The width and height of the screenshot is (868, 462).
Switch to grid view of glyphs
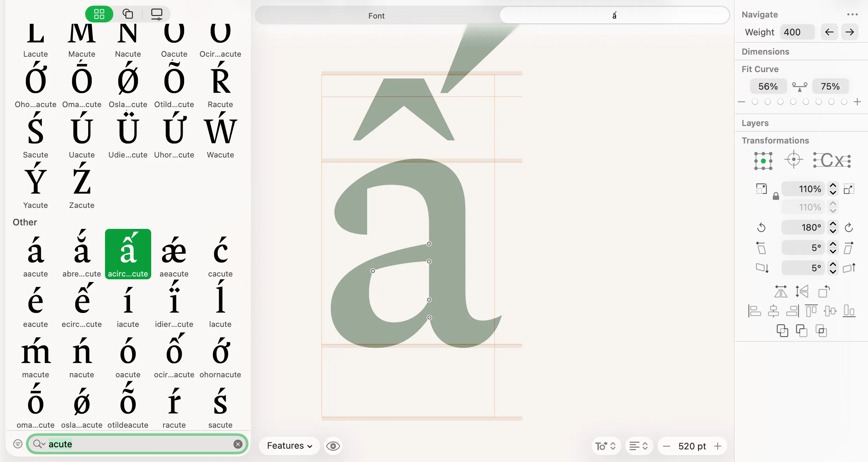pos(99,14)
